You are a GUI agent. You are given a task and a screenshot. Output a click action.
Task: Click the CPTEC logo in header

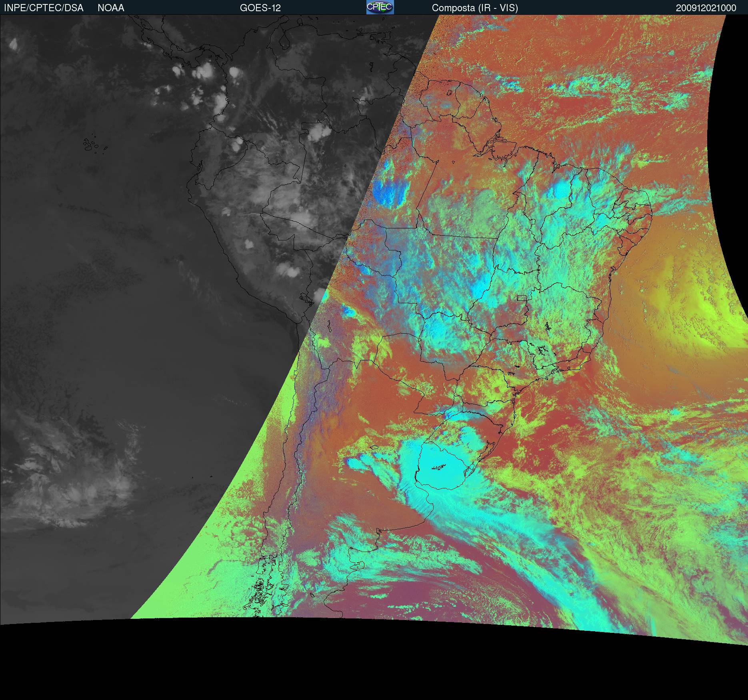click(x=380, y=7)
